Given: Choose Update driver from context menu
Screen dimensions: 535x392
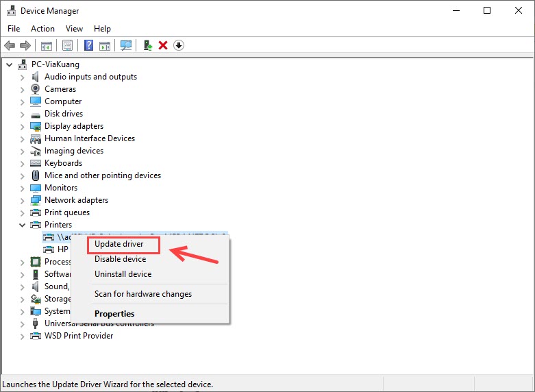Looking at the screenshot, I should [119, 245].
